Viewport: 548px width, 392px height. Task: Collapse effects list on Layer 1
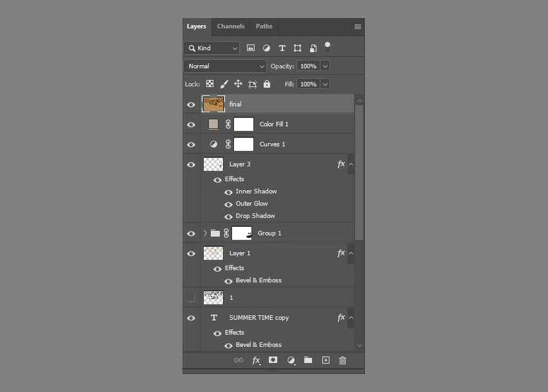(x=351, y=253)
